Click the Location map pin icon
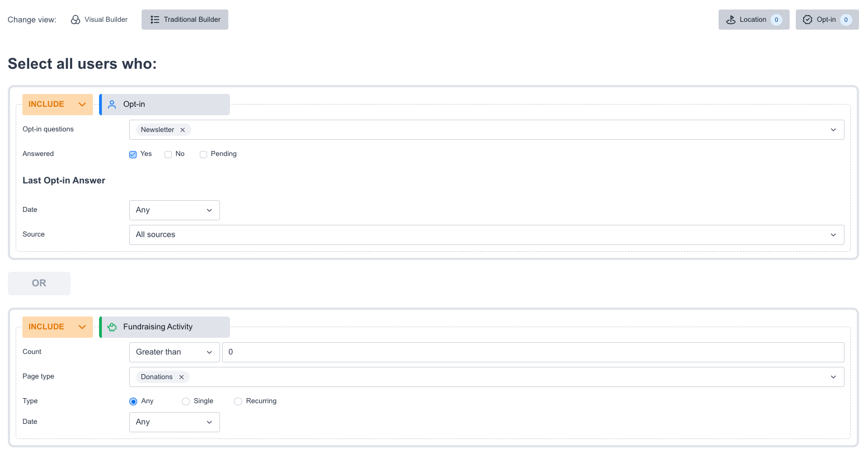868x458 pixels. [731, 20]
